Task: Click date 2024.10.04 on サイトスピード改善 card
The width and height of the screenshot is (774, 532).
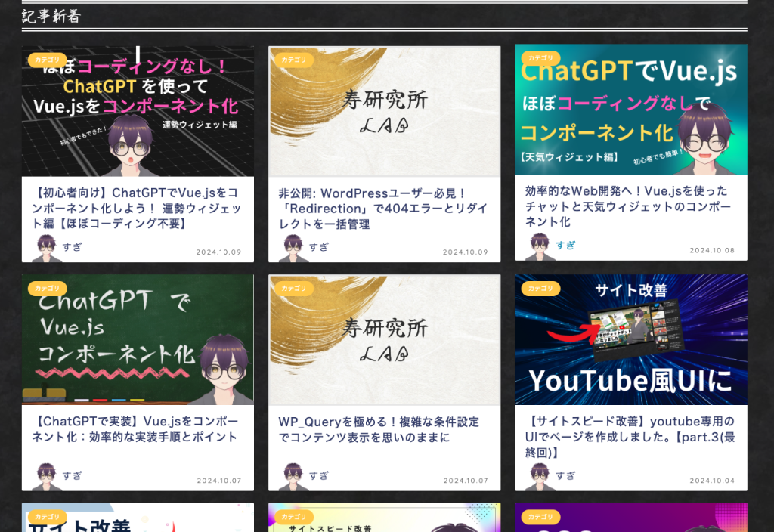Action: pyautogui.click(x=712, y=481)
